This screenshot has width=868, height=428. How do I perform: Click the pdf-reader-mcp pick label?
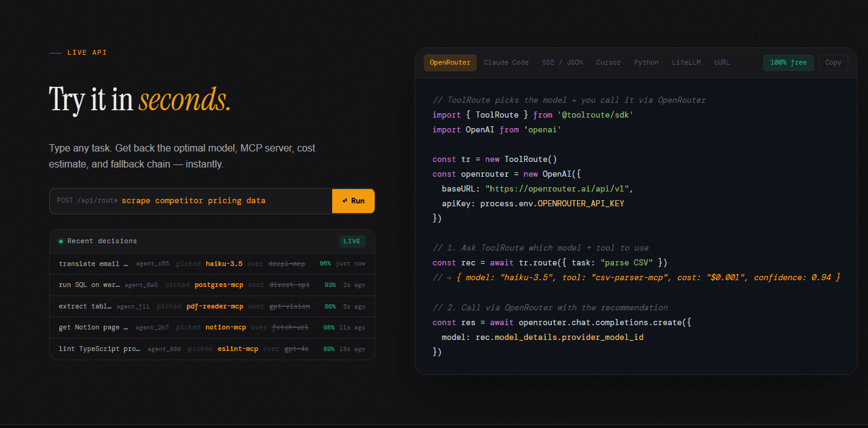click(x=215, y=306)
